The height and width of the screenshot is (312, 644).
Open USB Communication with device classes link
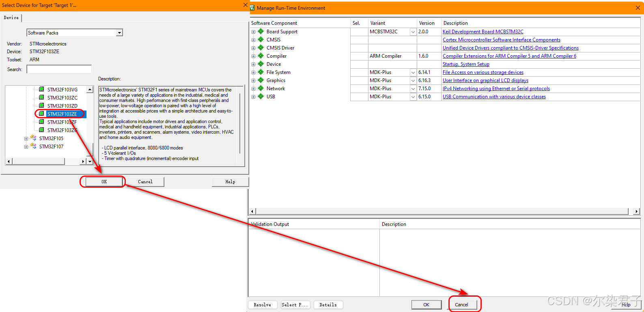coord(494,97)
